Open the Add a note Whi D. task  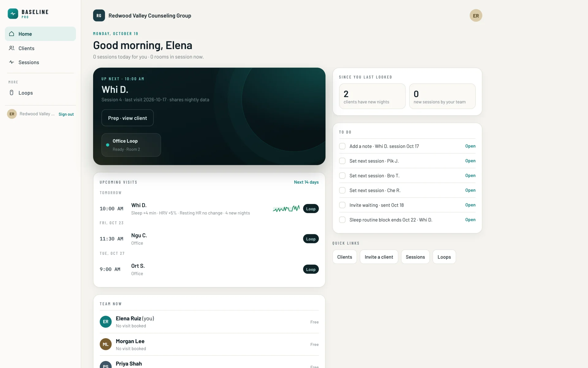pos(470,146)
